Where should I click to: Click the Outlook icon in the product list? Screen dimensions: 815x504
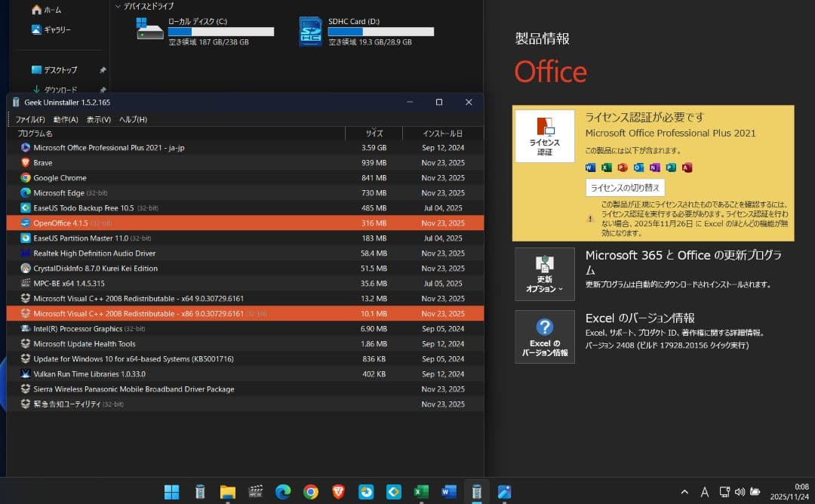pos(637,167)
